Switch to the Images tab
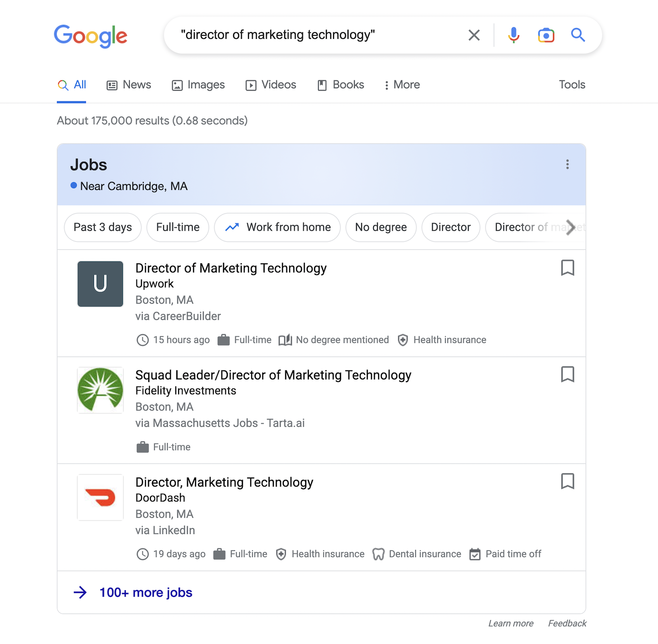658x644 pixels. pyautogui.click(x=198, y=85)
